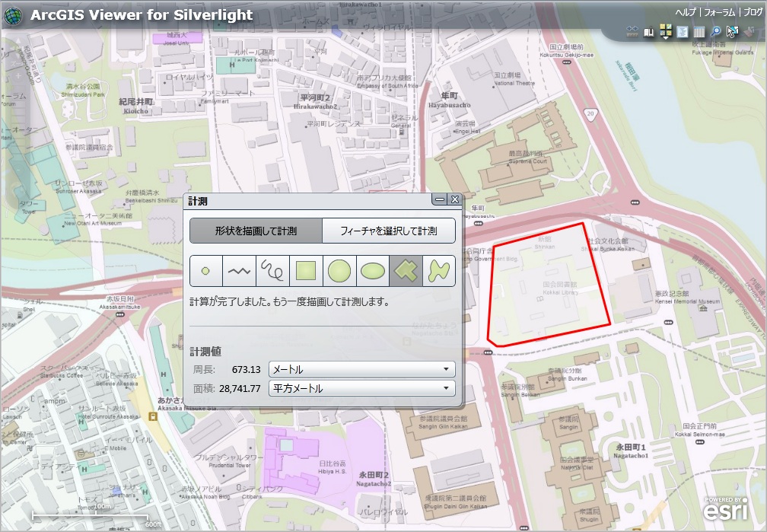Select the zigzag polyline draw tool

point(239,271)
